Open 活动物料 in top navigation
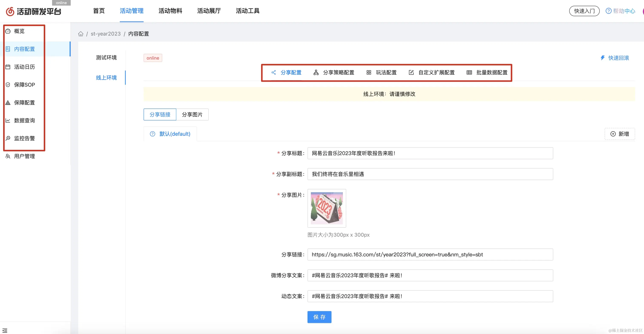 tap(170, 11)
